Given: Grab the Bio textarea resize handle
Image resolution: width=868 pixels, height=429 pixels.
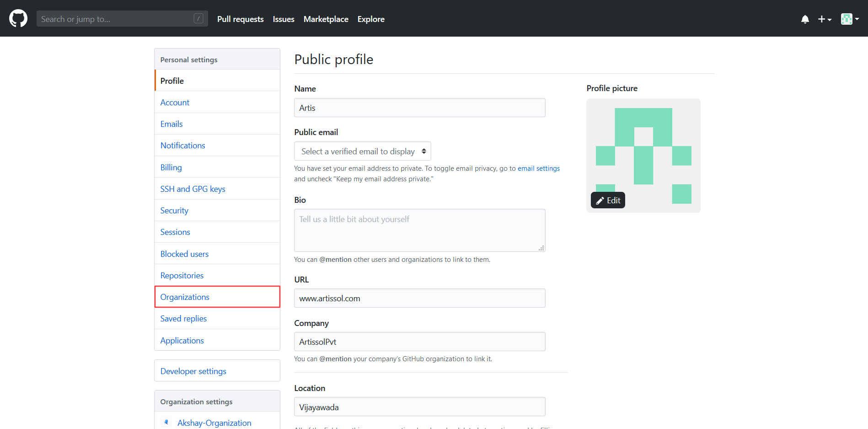Looking at the screenshot, I should (541, 248).
